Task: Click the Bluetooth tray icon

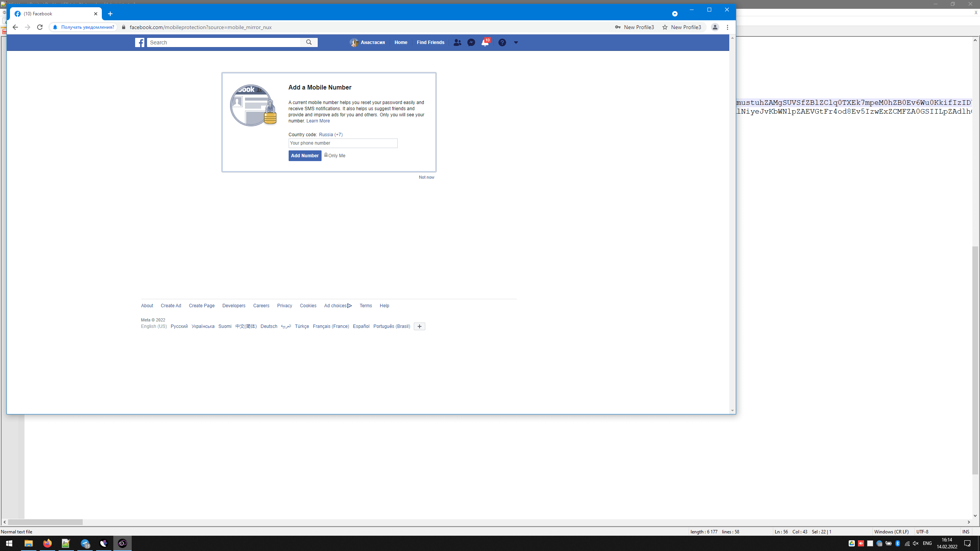Action: (898, 543)
